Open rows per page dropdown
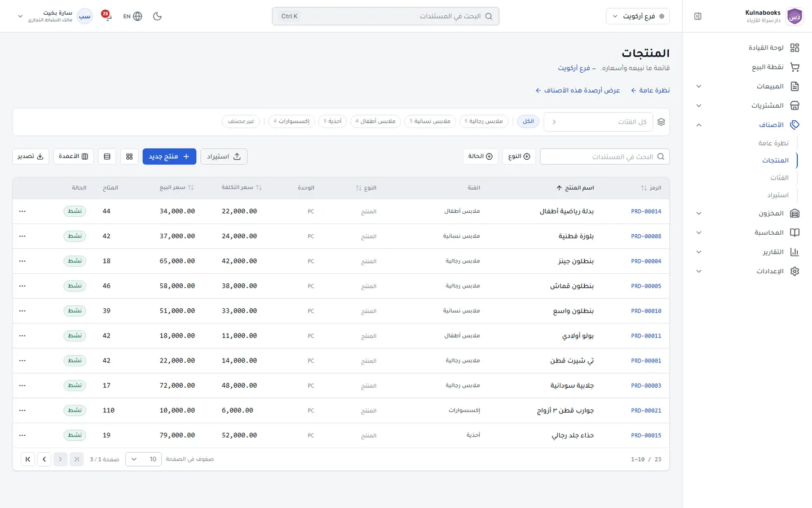The width and height of the screenshot is (812, 508). click(144, 459)
